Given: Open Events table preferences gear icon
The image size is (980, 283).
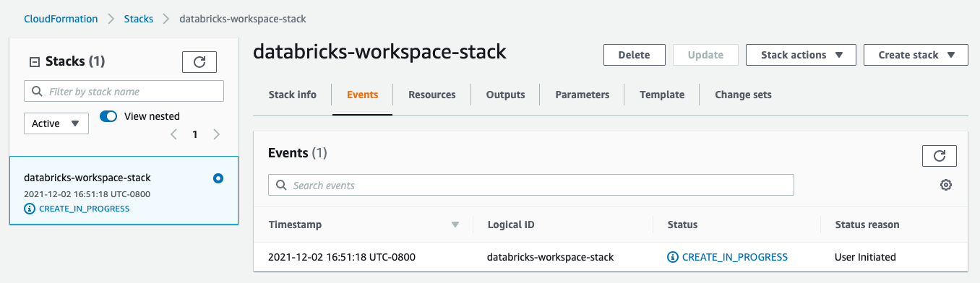Looking at the screenshot, I should tap(946, 186).
